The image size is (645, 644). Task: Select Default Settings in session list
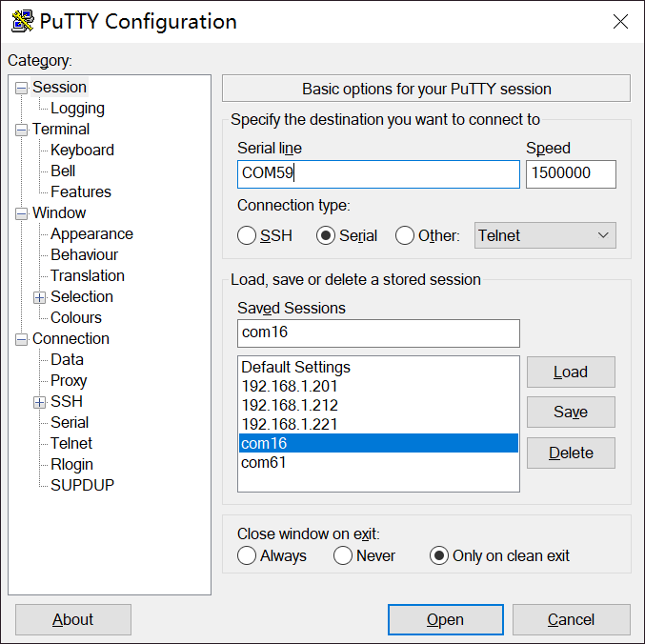(378, 367)
